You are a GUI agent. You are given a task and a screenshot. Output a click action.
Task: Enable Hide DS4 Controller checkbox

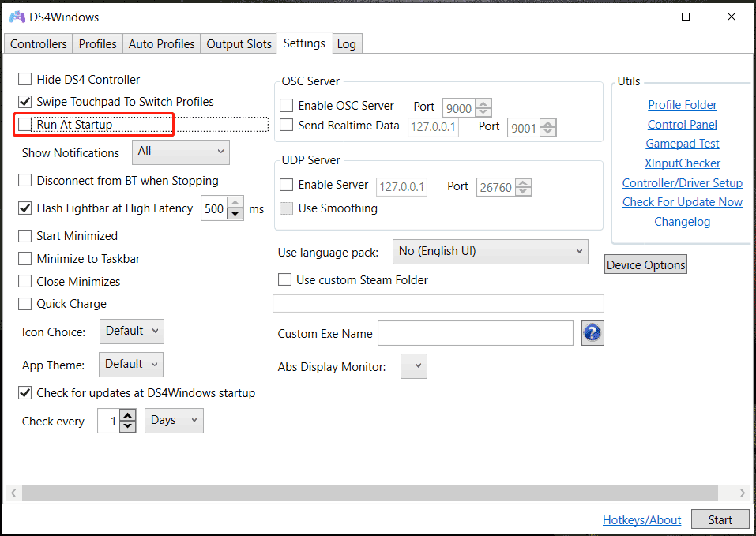point(24,79)
